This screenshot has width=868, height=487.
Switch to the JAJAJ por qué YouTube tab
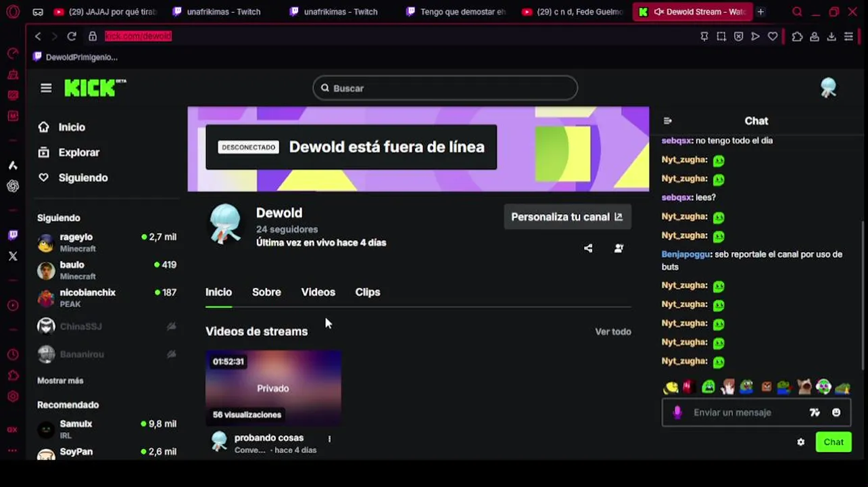point(105,11)
